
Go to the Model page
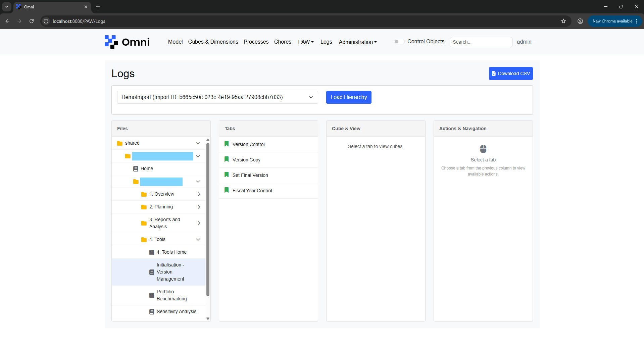click(175, 42)
